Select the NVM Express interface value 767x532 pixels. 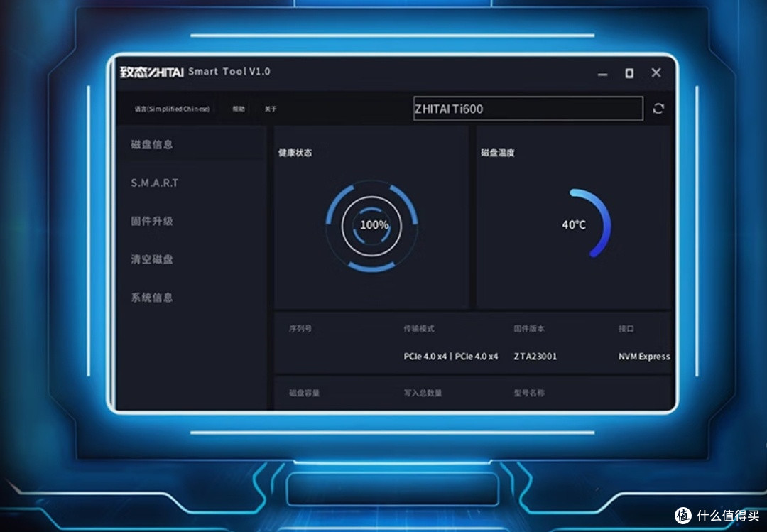coord(644,357)
